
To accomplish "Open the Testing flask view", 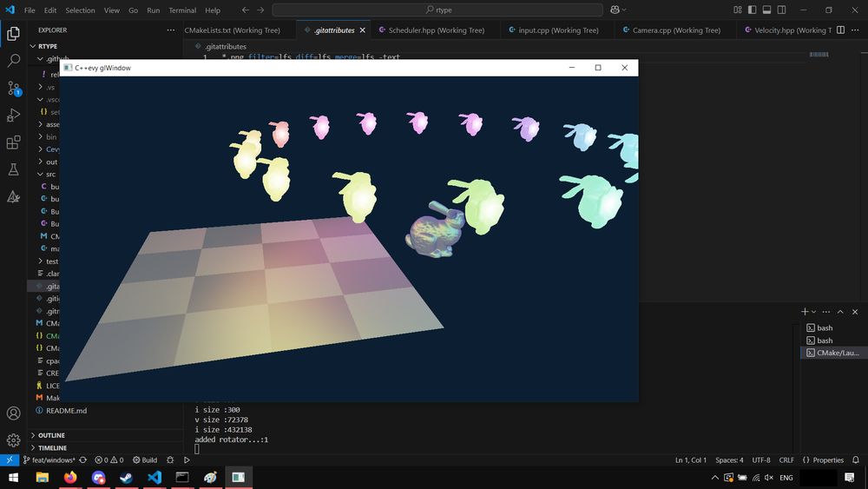I will click(14, 170).
